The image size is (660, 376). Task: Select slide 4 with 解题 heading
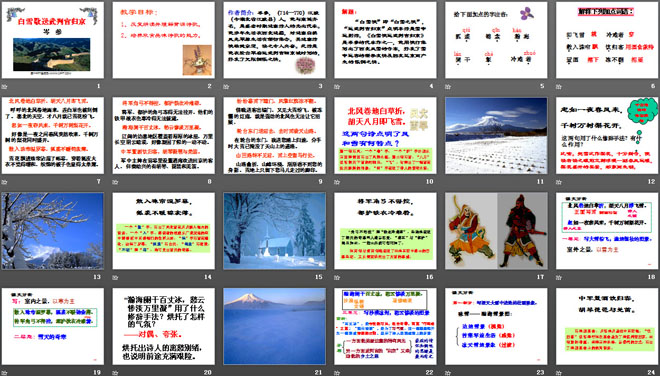385,40
